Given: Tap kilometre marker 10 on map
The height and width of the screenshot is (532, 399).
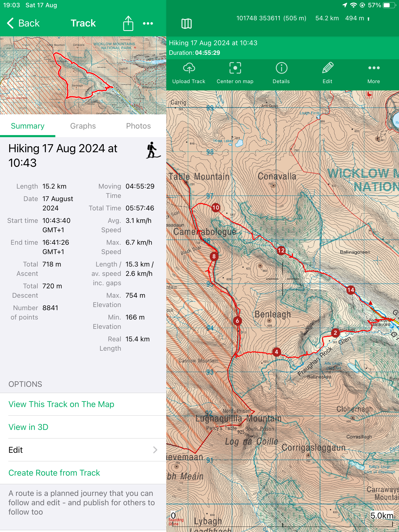Looking at the screenshot, I should 216,208.
